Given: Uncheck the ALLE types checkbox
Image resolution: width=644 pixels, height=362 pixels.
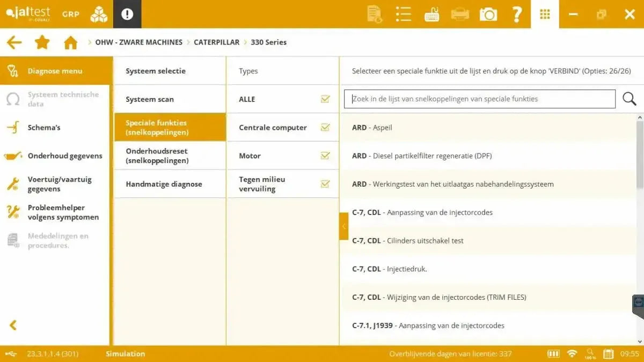Looking at the screenshot, I should click(325, 99).
